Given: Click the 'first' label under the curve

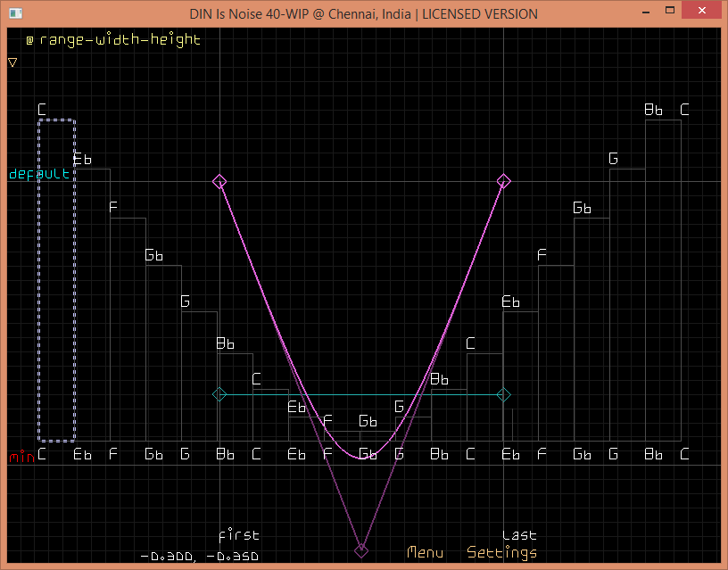Looking at the screenshot, I should coord(239,535).
